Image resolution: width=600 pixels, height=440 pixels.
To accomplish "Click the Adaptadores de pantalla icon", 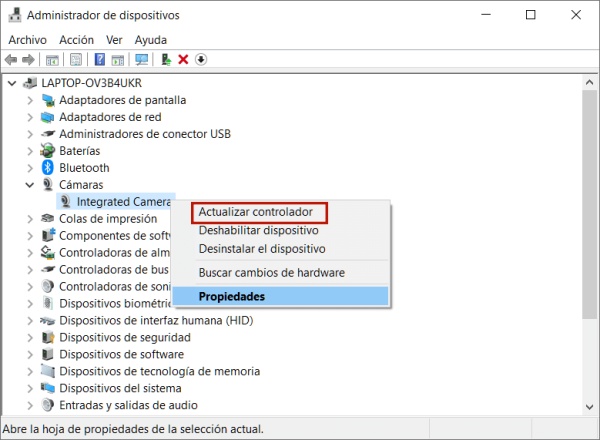I will tap(48, 100).
